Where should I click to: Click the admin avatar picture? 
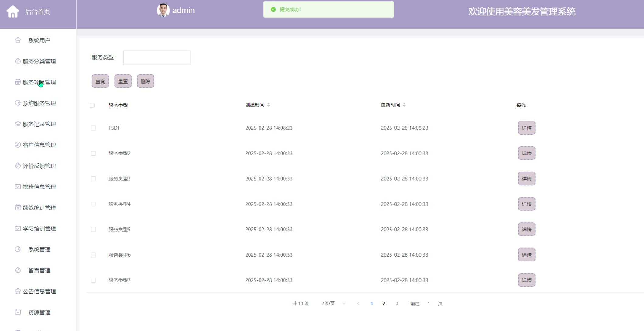163,10
